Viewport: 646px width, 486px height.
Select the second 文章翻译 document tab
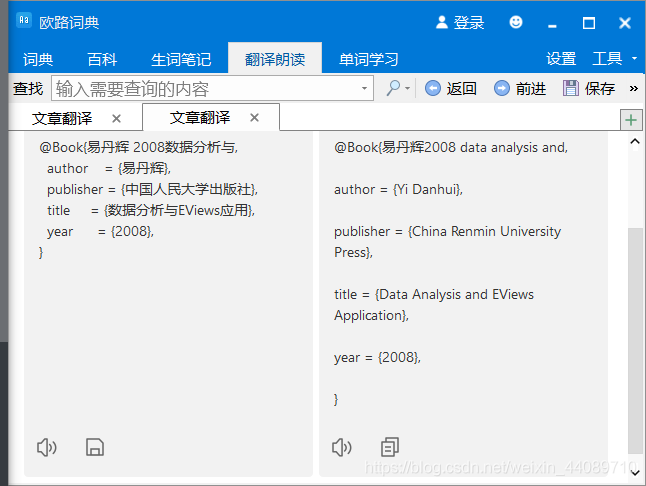point(200,118)
